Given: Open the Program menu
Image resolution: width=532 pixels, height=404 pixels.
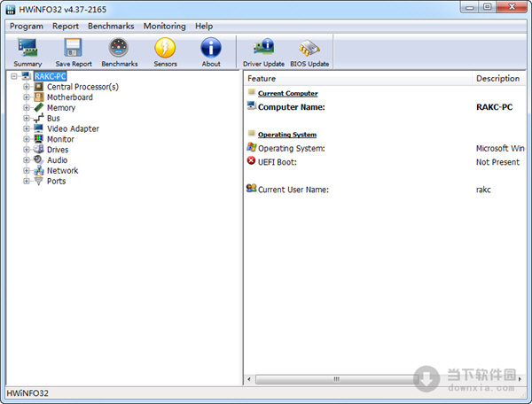Looking at the screenshot, I should (x=27, y=26).
